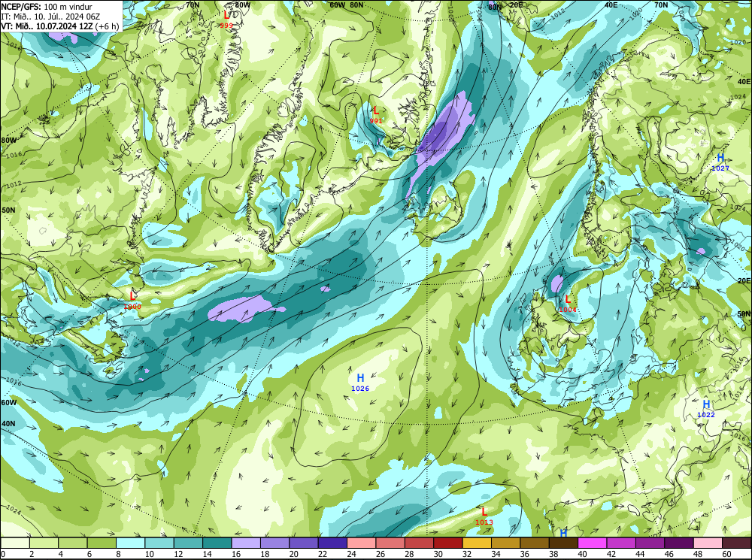Pick the 46–48 dark purple legend swatch
Screen dimensions: 752x560
678,543
